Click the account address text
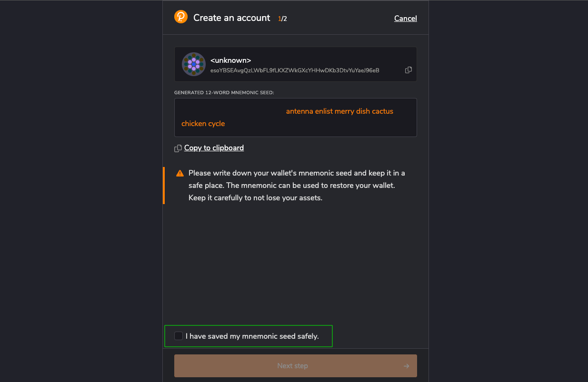 (295, 70)
